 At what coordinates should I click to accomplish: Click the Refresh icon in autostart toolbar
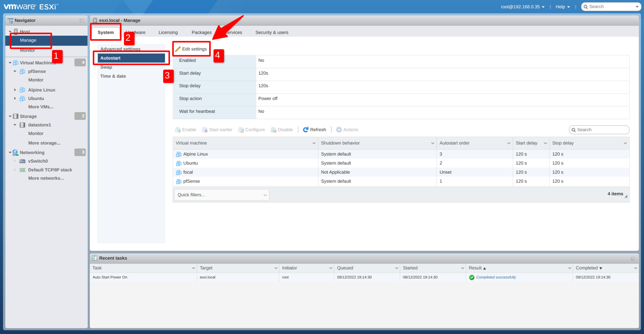coord(306,130)
